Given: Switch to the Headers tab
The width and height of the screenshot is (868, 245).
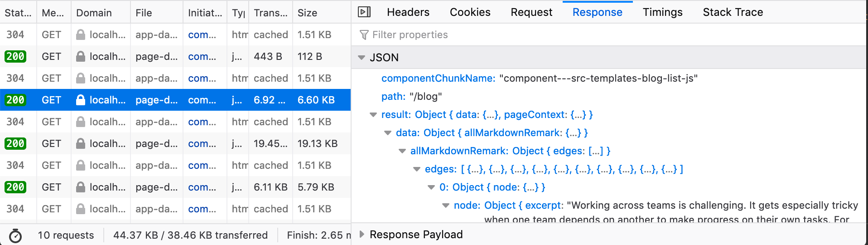Looking at the screenshot, I should (x=408, y=12).
